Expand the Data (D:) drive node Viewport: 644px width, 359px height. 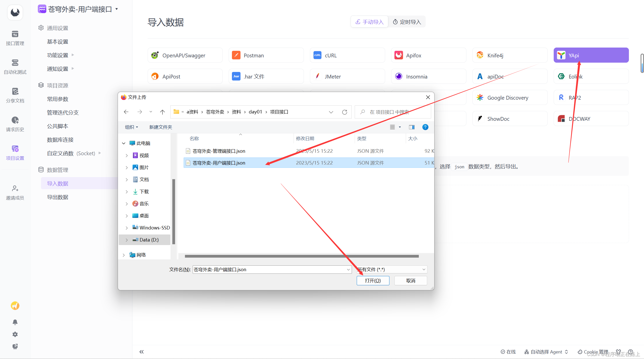(126, 240)
